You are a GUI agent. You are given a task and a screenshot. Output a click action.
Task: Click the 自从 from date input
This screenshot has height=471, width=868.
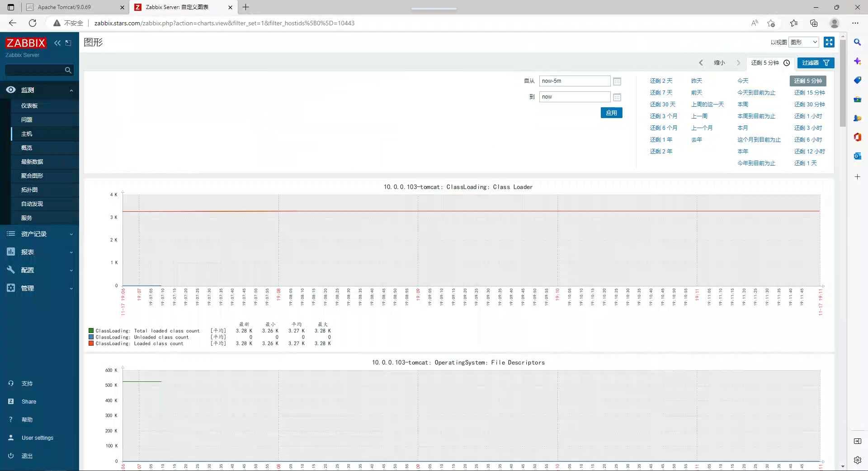(575, 81)
